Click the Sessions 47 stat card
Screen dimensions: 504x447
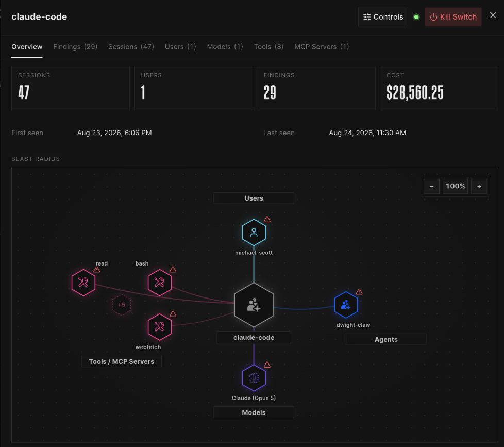[71, 89]
